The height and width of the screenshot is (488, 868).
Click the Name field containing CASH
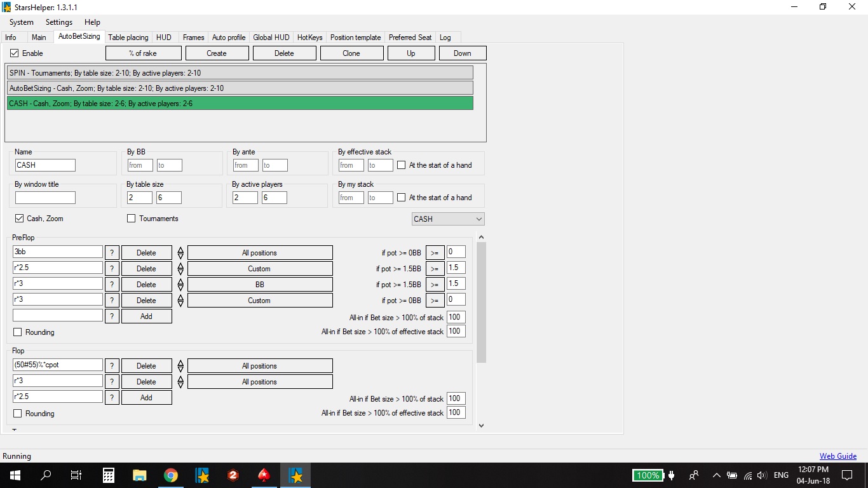pos(45,165)
